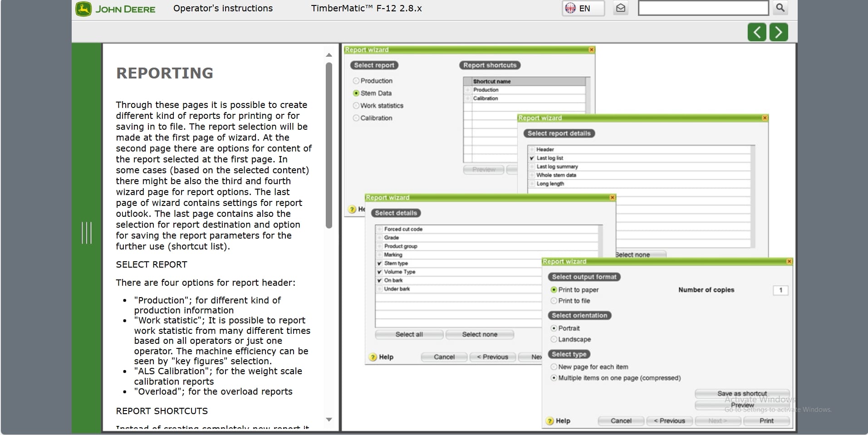Select the Production shortcut row
This screenshot has height=435, width=868.
click(x=525, y=90)
